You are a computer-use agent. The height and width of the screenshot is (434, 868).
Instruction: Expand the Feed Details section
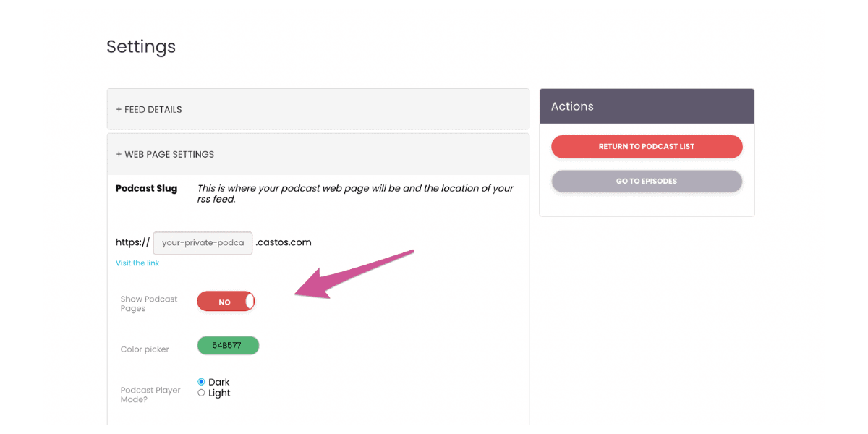318,109
